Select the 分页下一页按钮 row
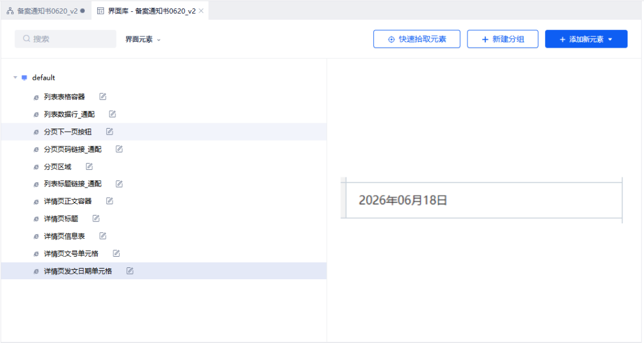The image size is (644, 343). pyautogui.click(x=163, y=132)
